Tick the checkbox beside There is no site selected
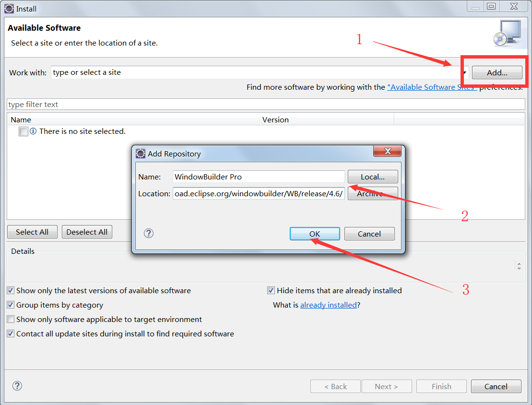The height and width of the screenshot is (405, 532). 24,131
